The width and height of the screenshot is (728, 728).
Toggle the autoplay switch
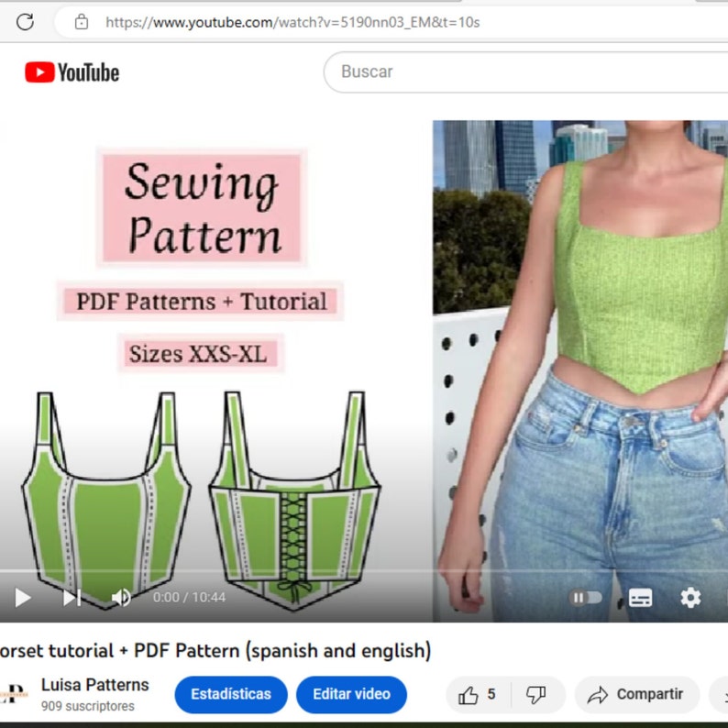coord(586,598)
